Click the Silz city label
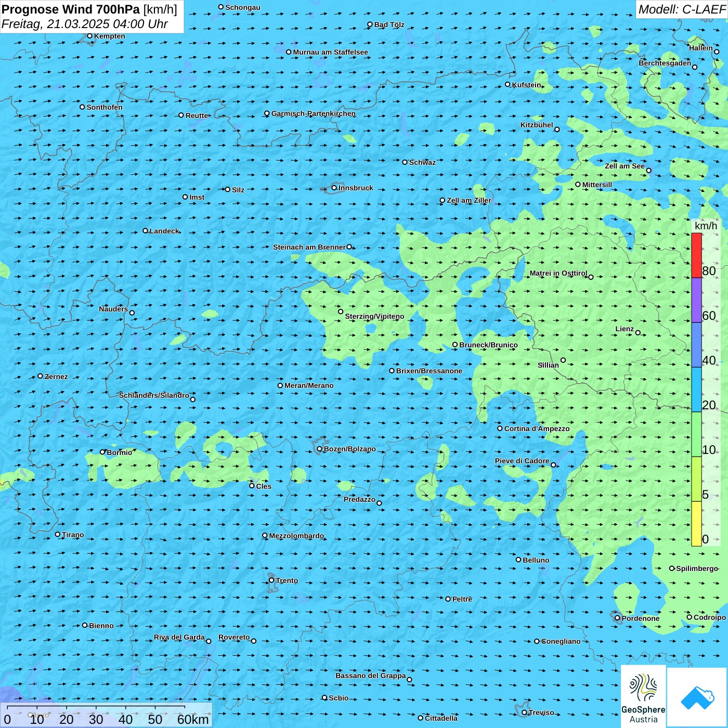Screen dimensions: 728x728 tap(238, 190)
